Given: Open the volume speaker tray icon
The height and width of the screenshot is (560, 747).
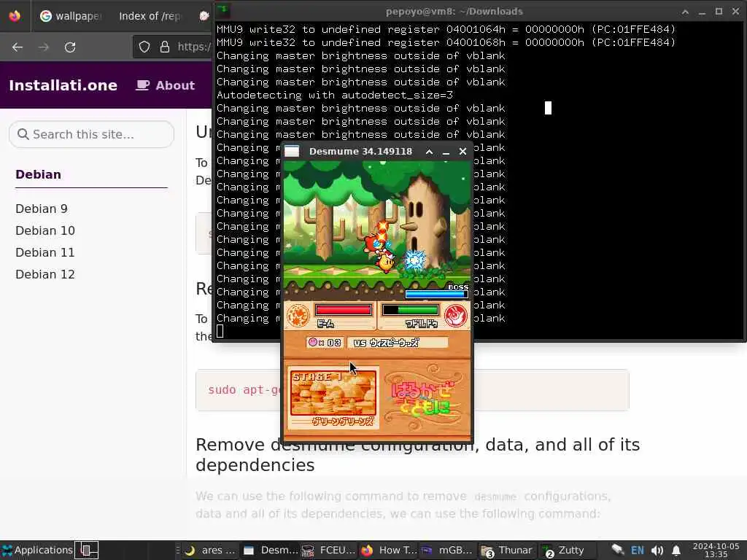Looking at the screenshot, I should (657, 551).
